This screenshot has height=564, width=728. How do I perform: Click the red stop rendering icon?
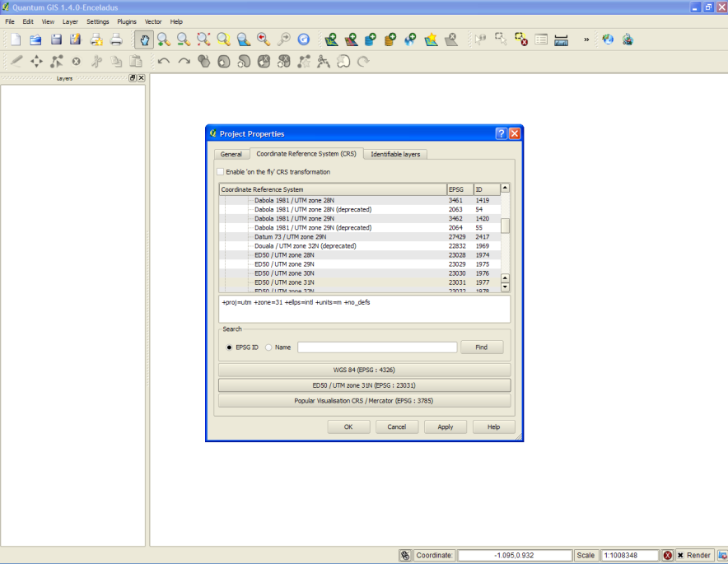pyautogui.click(x=668, y=555)
